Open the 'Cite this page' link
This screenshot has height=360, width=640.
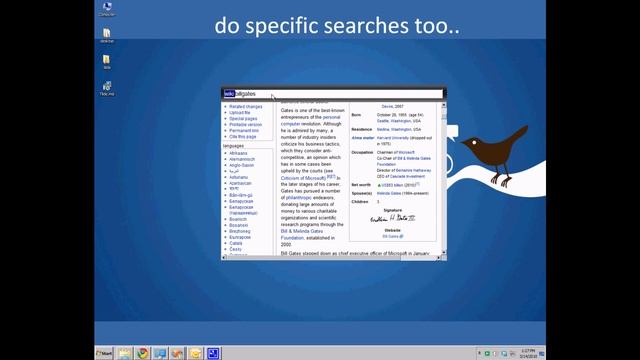tap(242, 137)
